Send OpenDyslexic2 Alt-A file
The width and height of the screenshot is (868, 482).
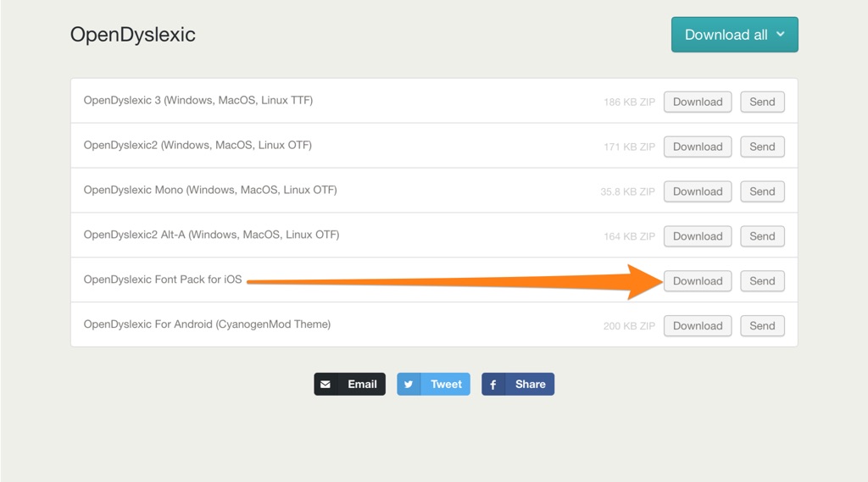pyautogui.click(x=762, y=236)
